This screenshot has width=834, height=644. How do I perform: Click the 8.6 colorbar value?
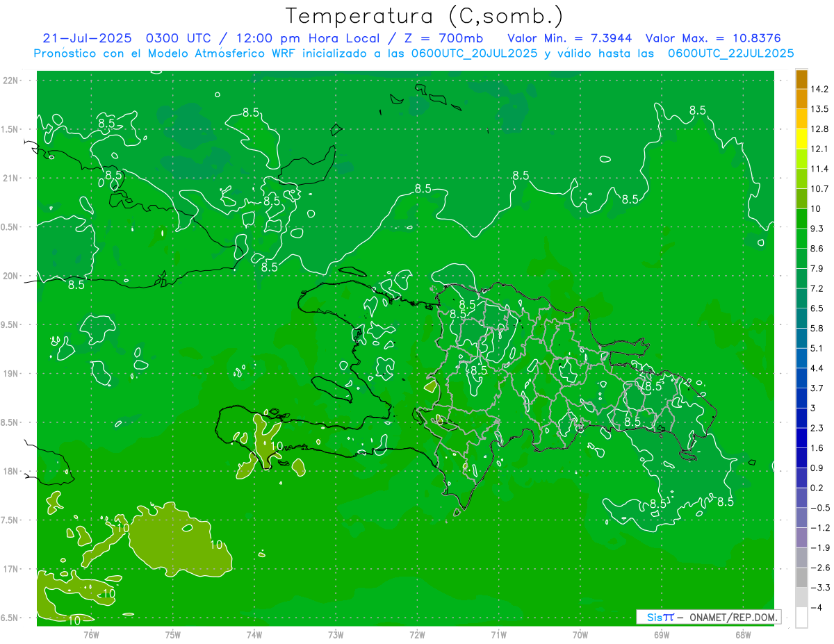[x=817, y=249]
